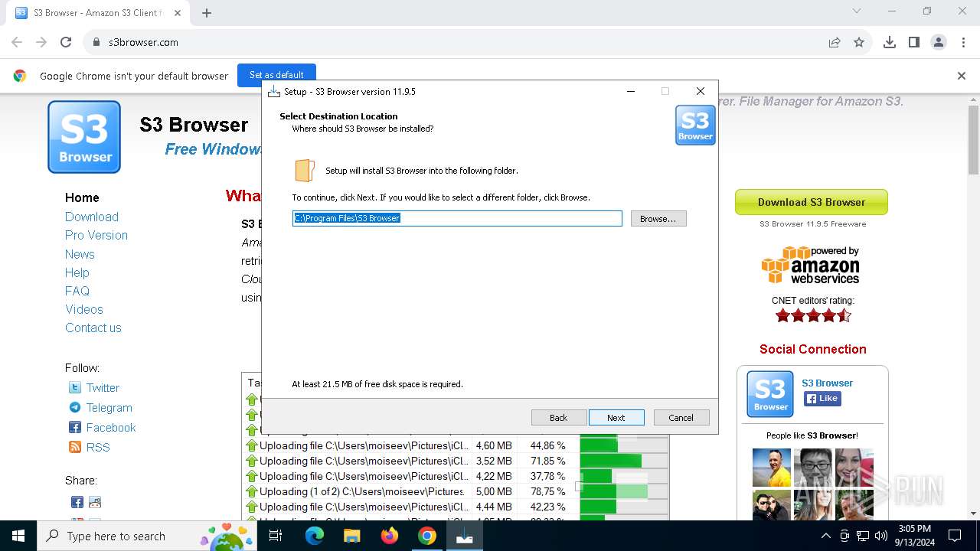
Task: Open the News navigation link
Action: [80, 254]
